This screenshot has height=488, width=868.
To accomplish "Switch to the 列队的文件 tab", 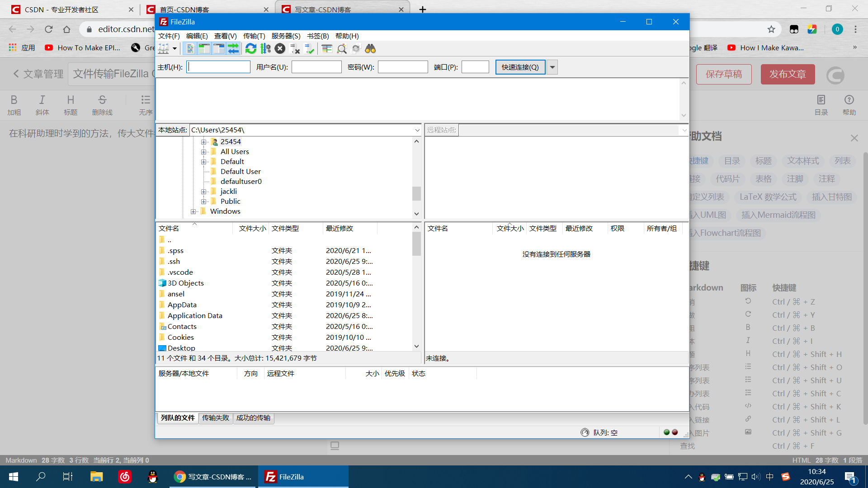I will coord(178,418).
